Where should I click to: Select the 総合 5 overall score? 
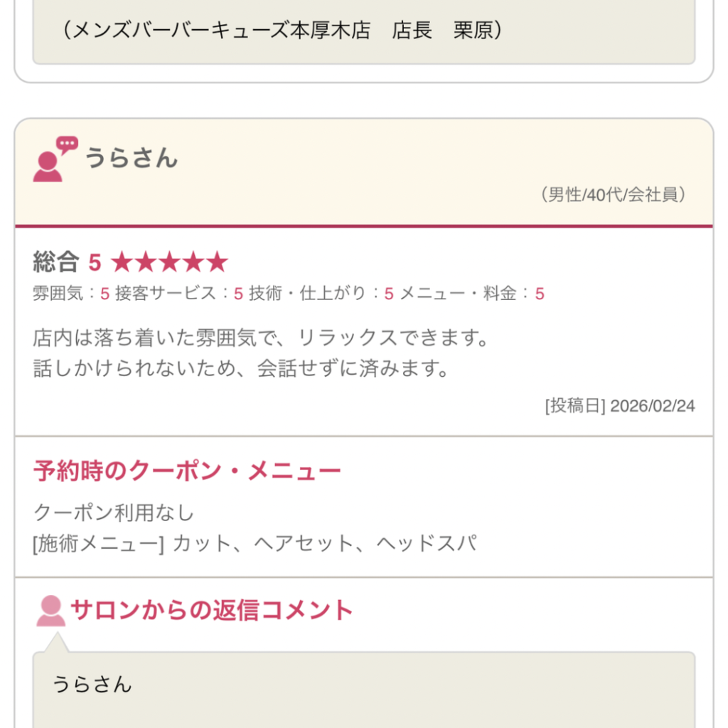[67, 262]
